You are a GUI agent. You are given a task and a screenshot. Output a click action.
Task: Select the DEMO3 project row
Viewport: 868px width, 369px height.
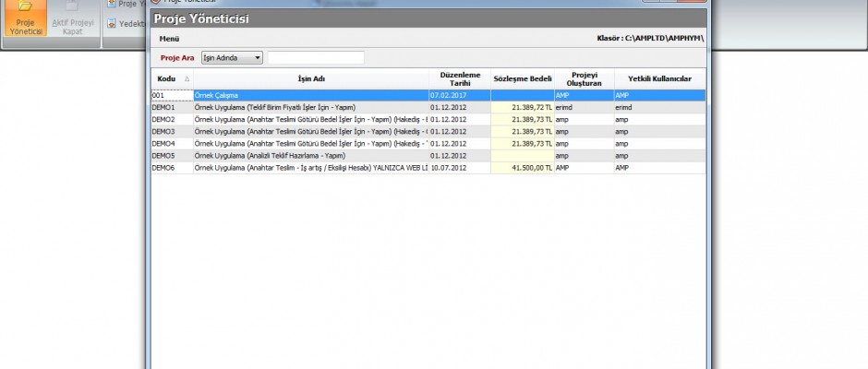(309, 131)
